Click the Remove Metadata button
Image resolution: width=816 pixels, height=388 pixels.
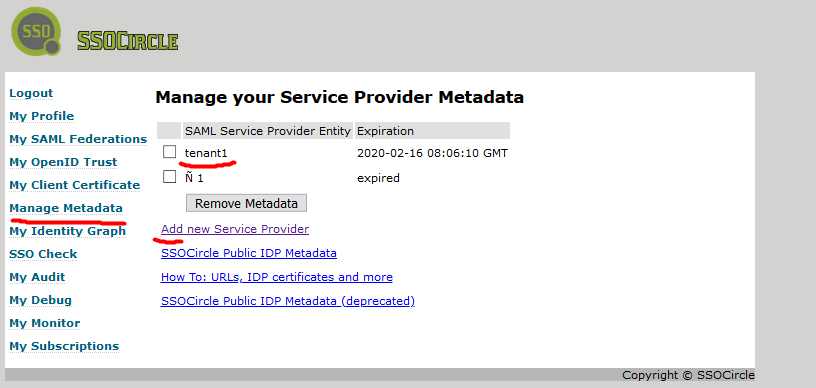[246, 203]
